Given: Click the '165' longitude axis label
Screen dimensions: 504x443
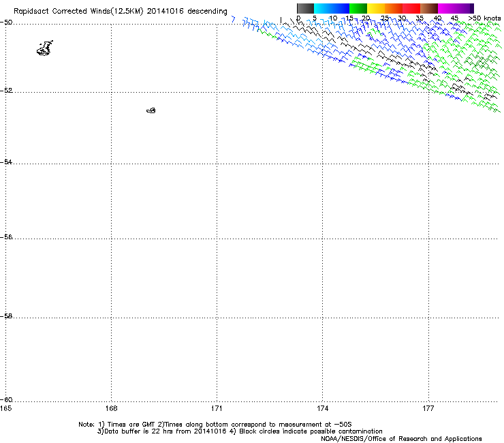Looking at the screenshot, I should point(5,408).
